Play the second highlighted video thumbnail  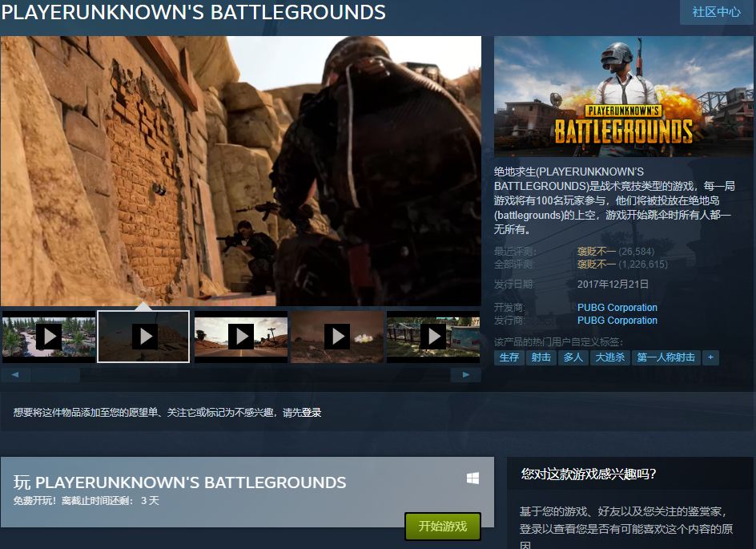point(144,337)
